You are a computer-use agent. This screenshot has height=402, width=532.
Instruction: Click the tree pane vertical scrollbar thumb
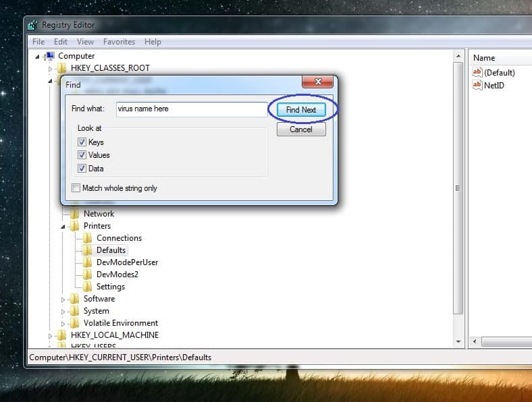[458, 188]
